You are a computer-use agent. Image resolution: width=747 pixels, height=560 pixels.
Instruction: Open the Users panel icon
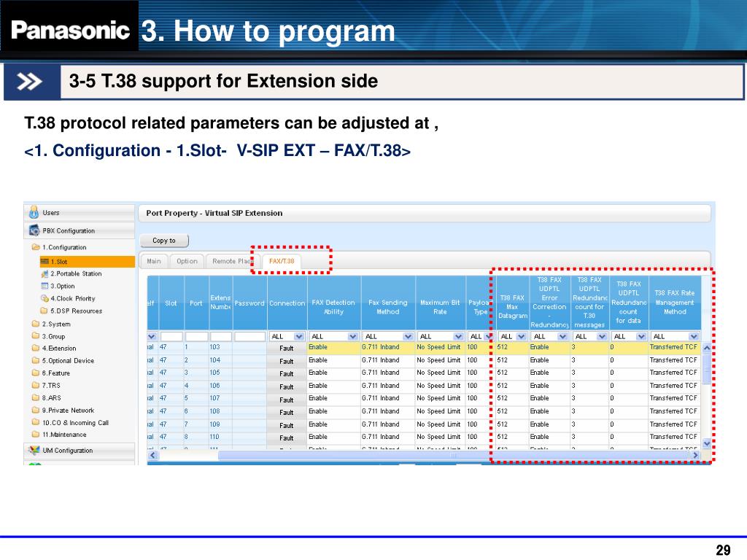34,212
